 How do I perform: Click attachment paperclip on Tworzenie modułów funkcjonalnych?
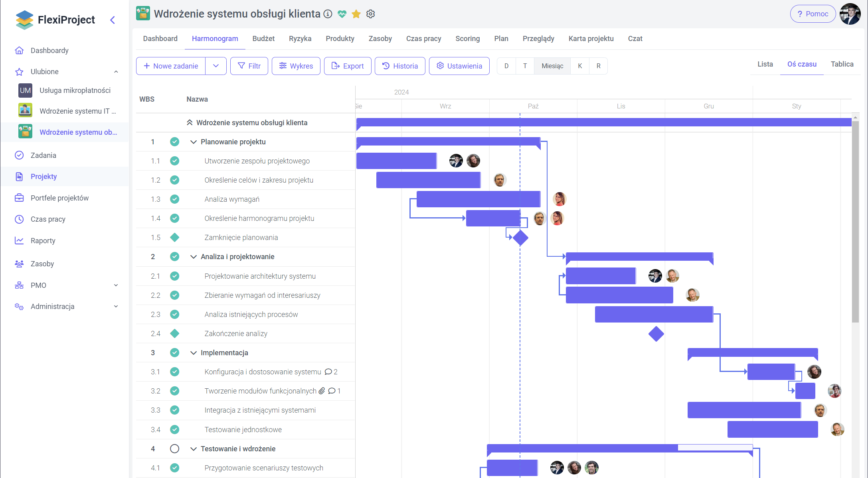(x=322, y=391)
